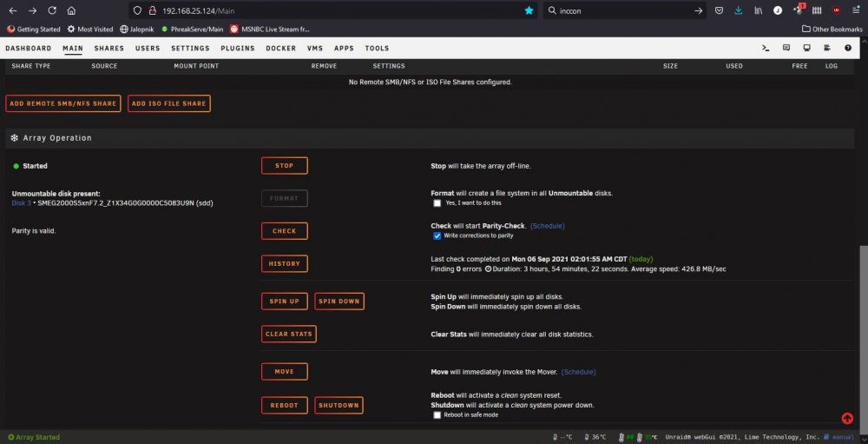The width and height of the screenshot is (868, 444).
Task: Open the Firefox hamburger menu
Action: [856, 10]
